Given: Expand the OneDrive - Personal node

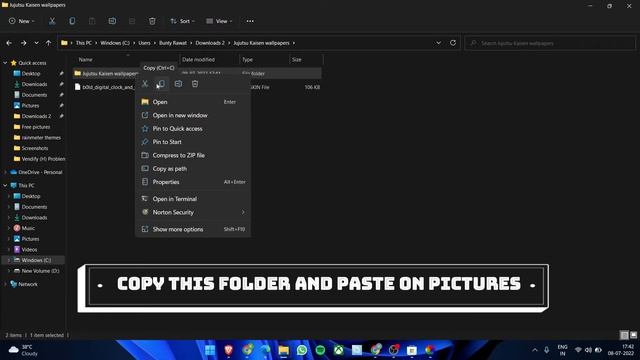Looking at the screenshot, I should [5, 172].
